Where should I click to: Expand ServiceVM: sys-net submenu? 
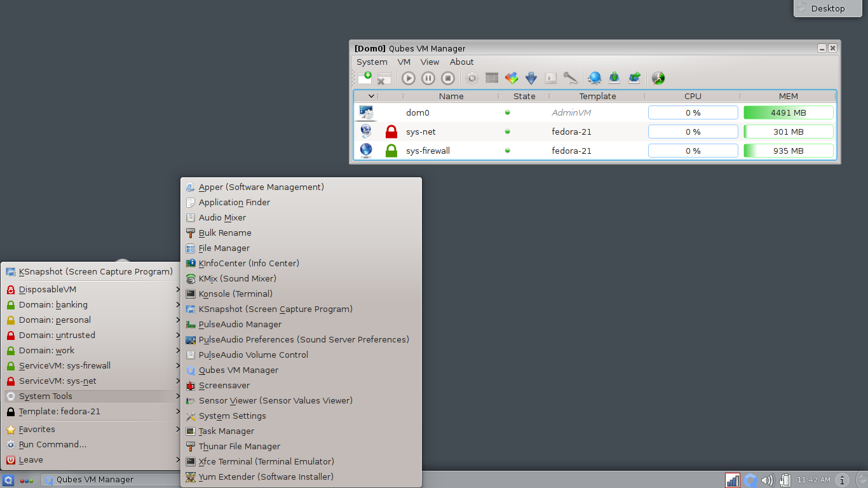(92, 381)
